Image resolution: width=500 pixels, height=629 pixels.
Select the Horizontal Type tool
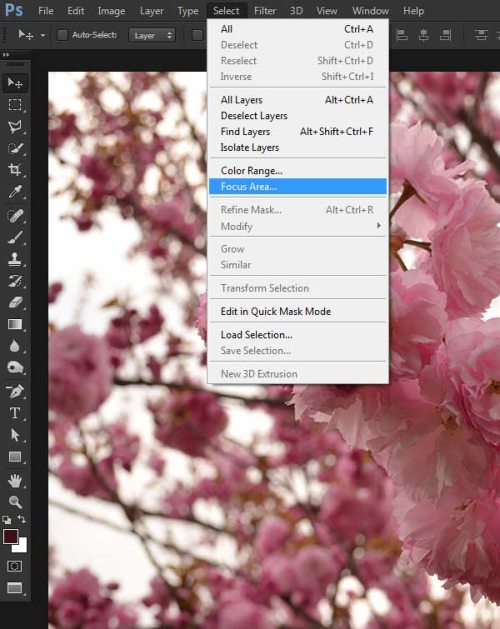coord(15,413)
